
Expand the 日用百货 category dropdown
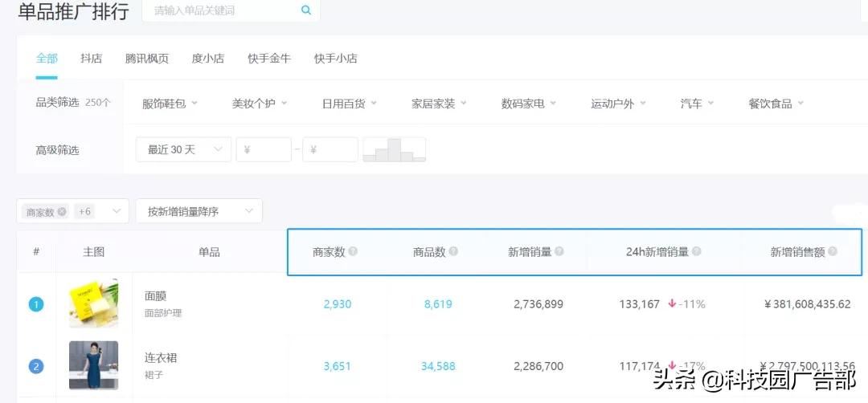click(x=350, y=104)
